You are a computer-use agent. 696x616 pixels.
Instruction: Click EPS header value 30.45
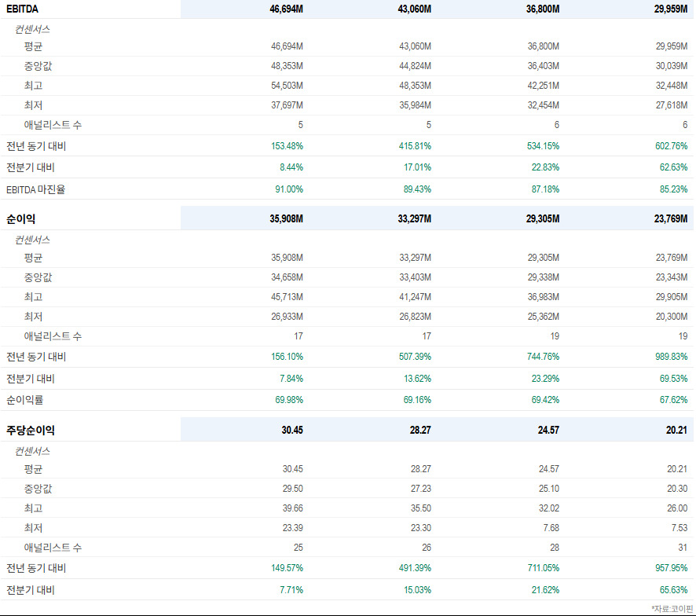point(292,431)
